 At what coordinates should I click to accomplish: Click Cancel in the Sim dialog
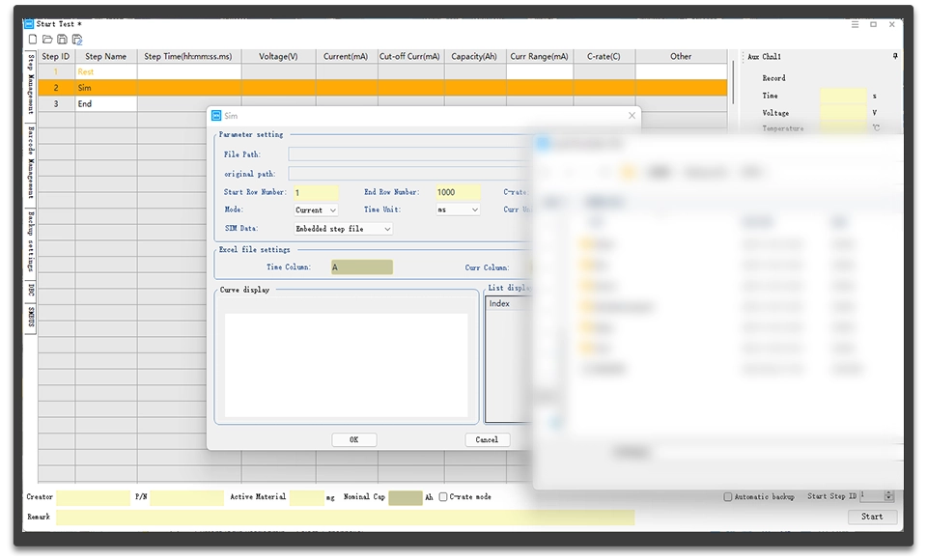pyautogui.click(x=487, y=439)
